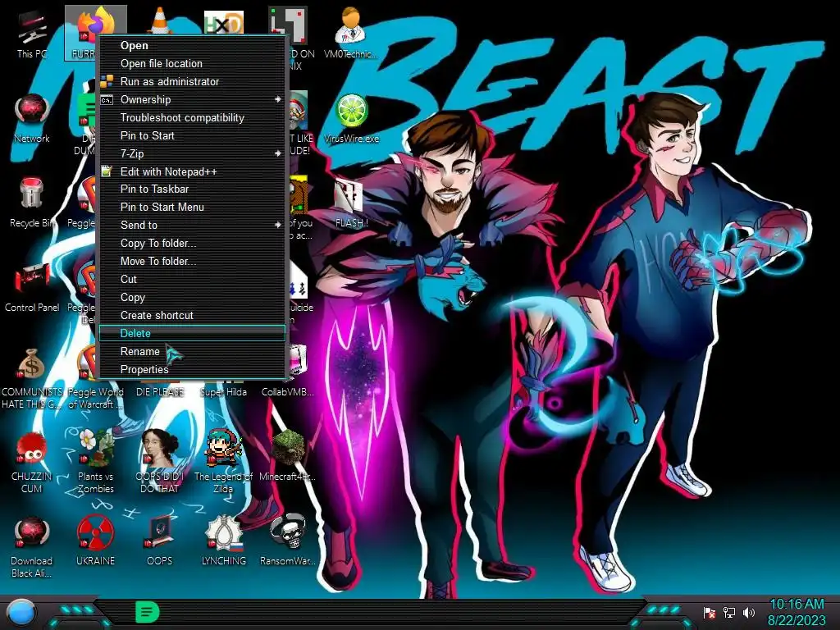
Task: Click the Start orb button
Action: [21, 613]
